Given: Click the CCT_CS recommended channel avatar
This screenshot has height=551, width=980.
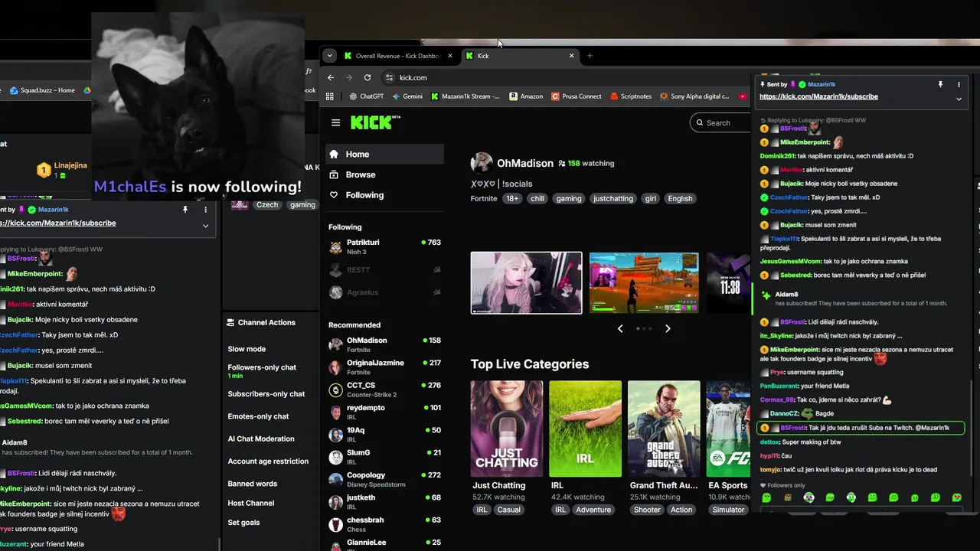Looking at the screenshot, I should [335, 390].
